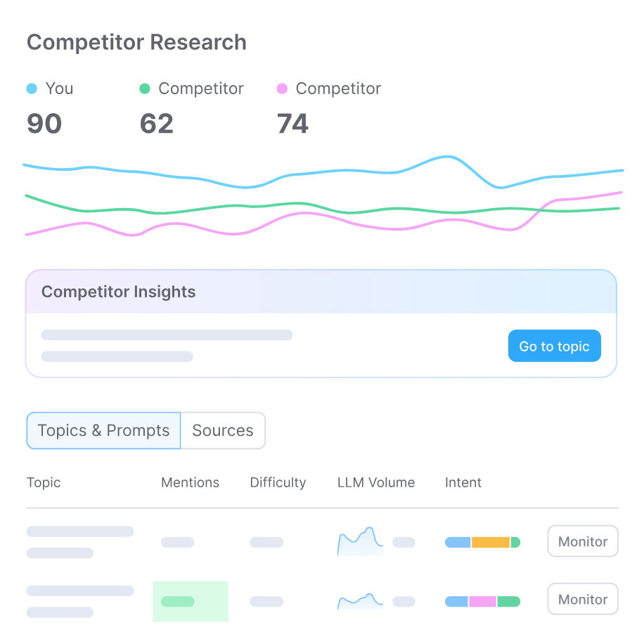Viewport: 644px width, 644px height.
Task: Sort by the Difficulty column header
Action: 278,482
